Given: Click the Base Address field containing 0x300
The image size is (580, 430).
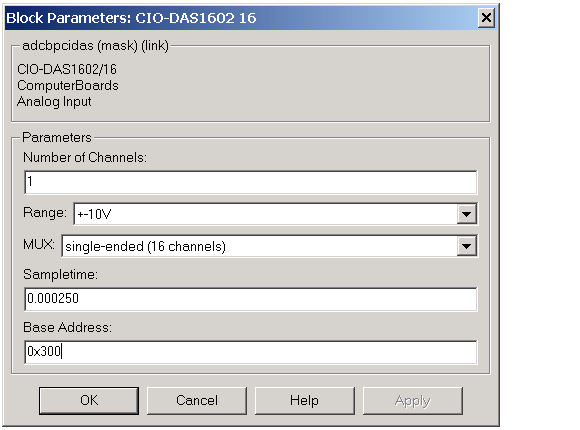Looking at the screenshot, I should (x=251, y=352).
